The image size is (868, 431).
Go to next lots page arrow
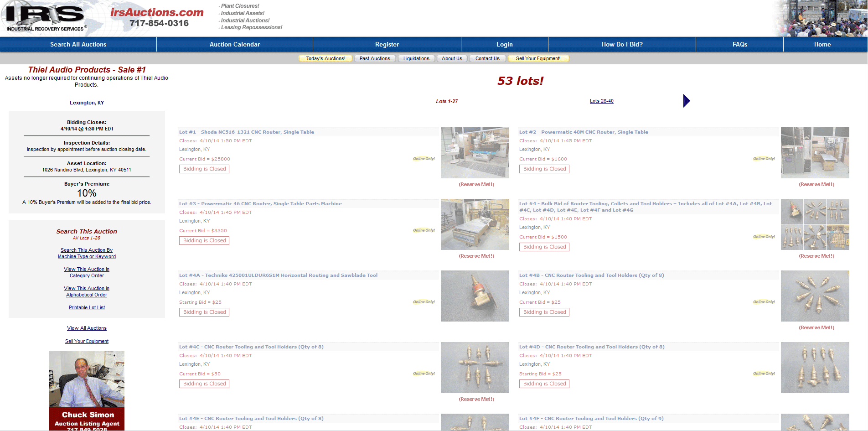[687, 101]
